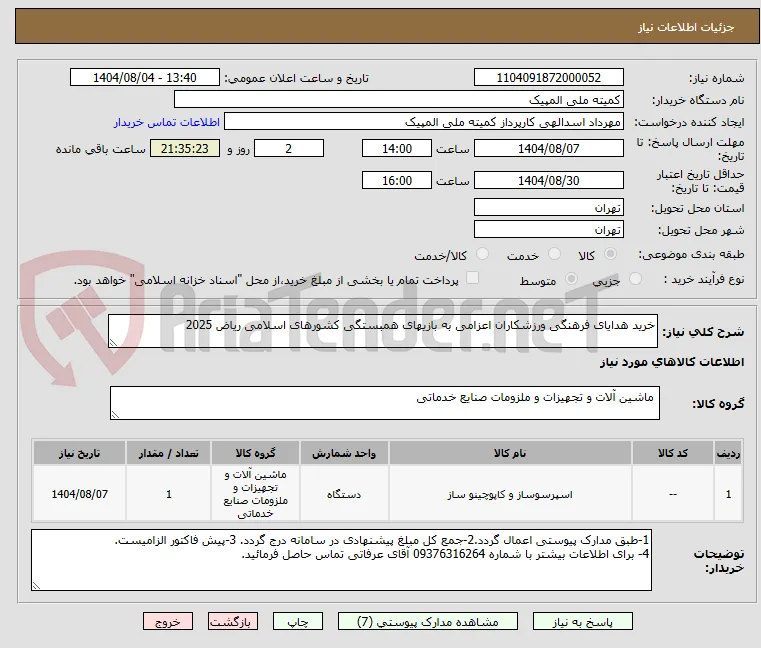
Task: Click the response deadline time 14:00 field
Action: point(397,149)
